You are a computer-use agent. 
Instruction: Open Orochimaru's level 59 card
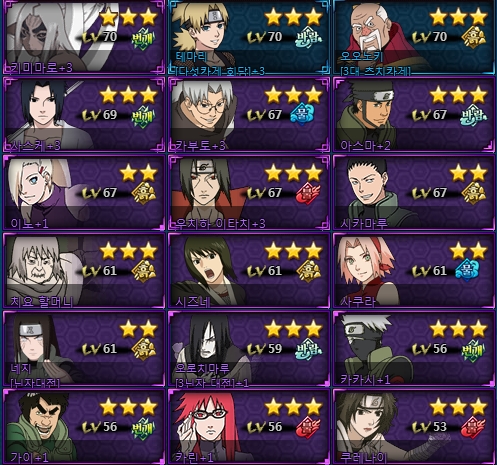249,349
